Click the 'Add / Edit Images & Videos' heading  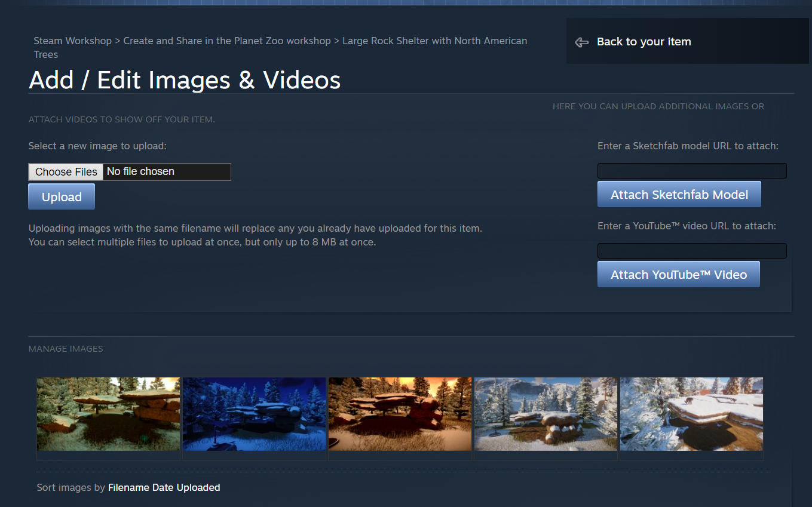tap(185, 80)
